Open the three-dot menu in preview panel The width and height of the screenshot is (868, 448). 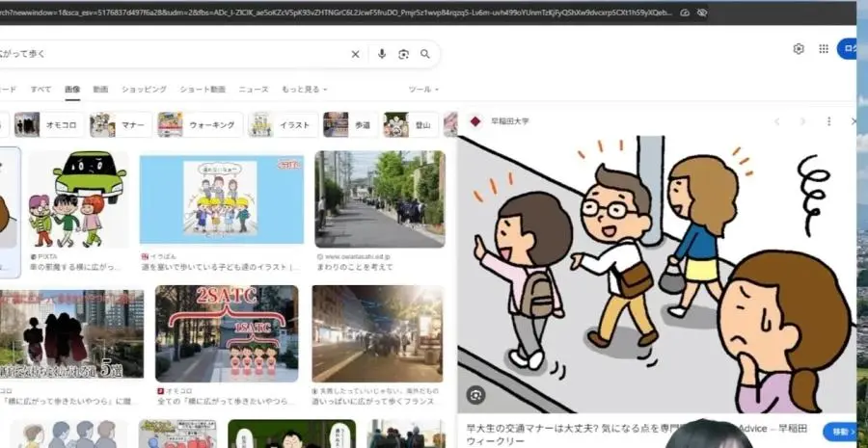pyautogui.click(x=828, y=121)
